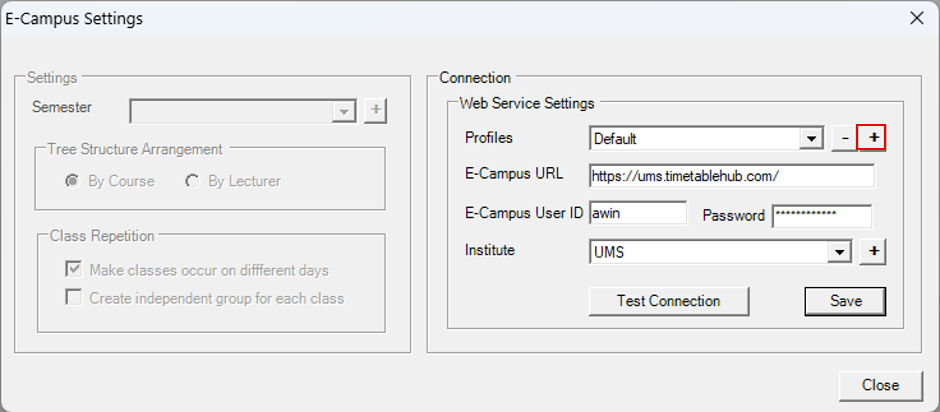
Task: Click the Web Service Settings group label
Action: [x=527, y=103]
